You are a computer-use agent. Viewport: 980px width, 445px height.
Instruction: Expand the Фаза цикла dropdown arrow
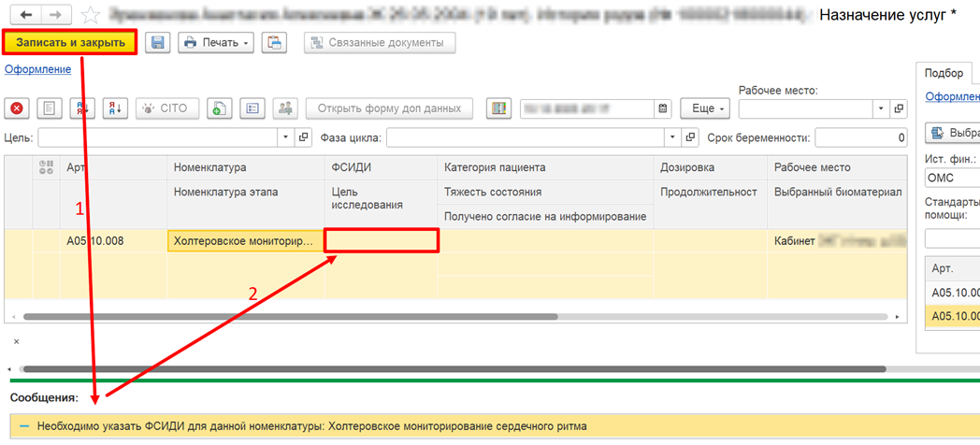pos(672,138)
